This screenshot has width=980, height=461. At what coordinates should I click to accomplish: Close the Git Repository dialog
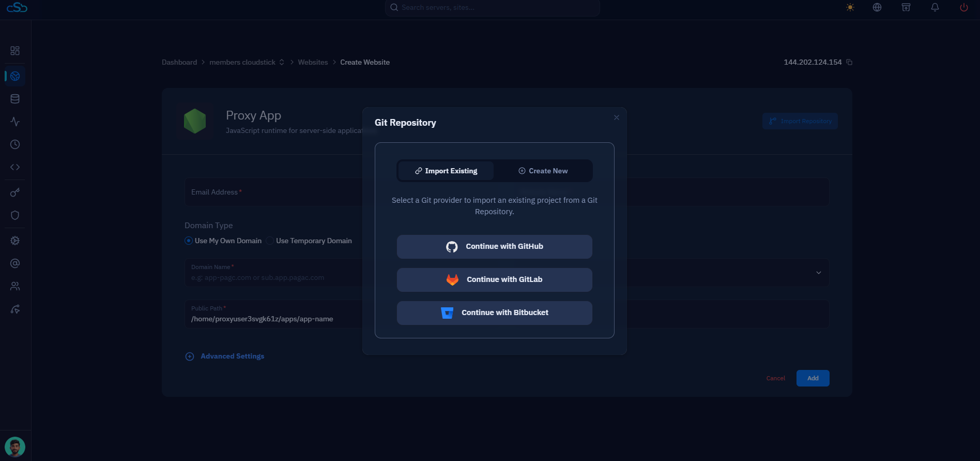(x=617, y=117)
